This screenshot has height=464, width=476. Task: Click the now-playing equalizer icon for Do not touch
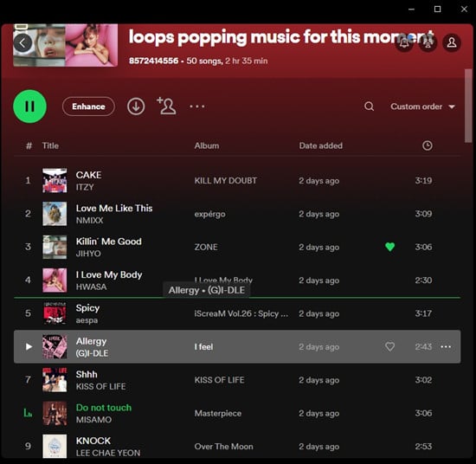click(x=28, y=413)
